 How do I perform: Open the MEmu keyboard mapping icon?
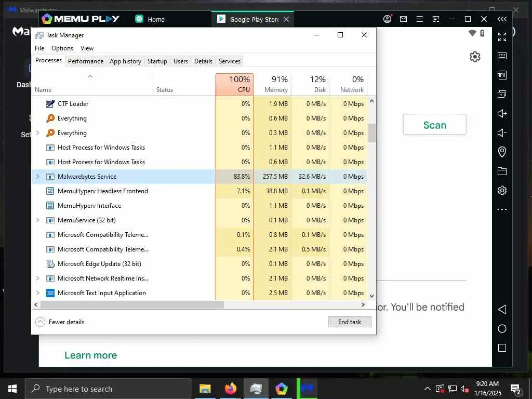pos(502,56)
